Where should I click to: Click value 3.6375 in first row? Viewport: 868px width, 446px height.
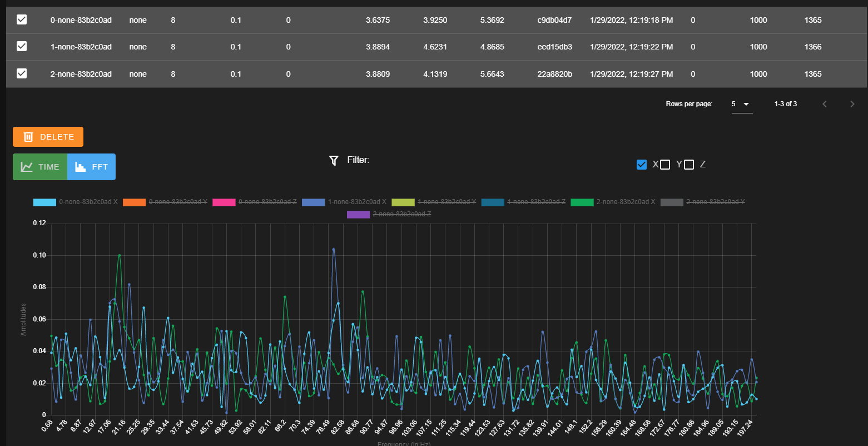coord(378,20)
